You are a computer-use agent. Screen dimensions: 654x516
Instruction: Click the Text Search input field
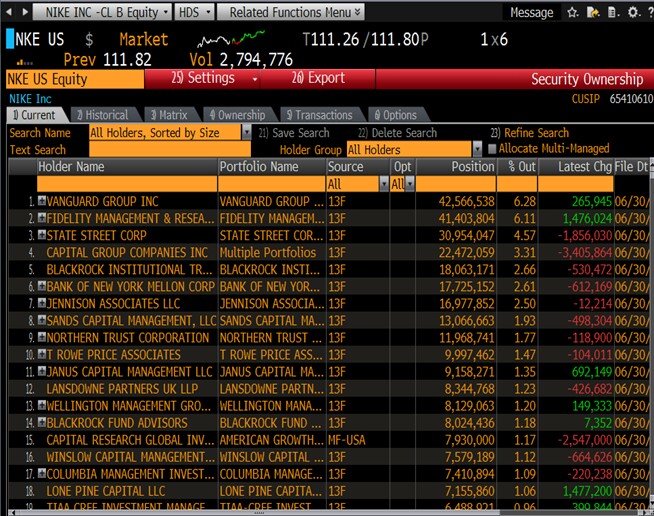point(170,149)
